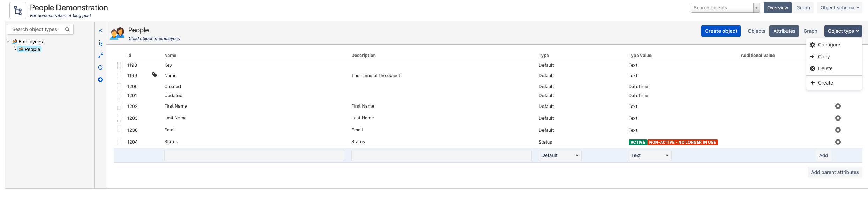Select Delete in the Object type menu

pyautogui.click(x=825, y=68)
